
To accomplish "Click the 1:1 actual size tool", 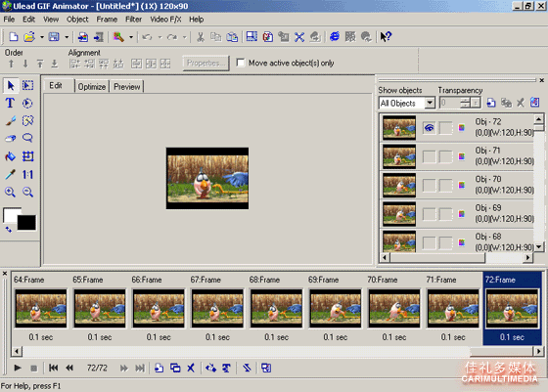I will coord(28,174).
